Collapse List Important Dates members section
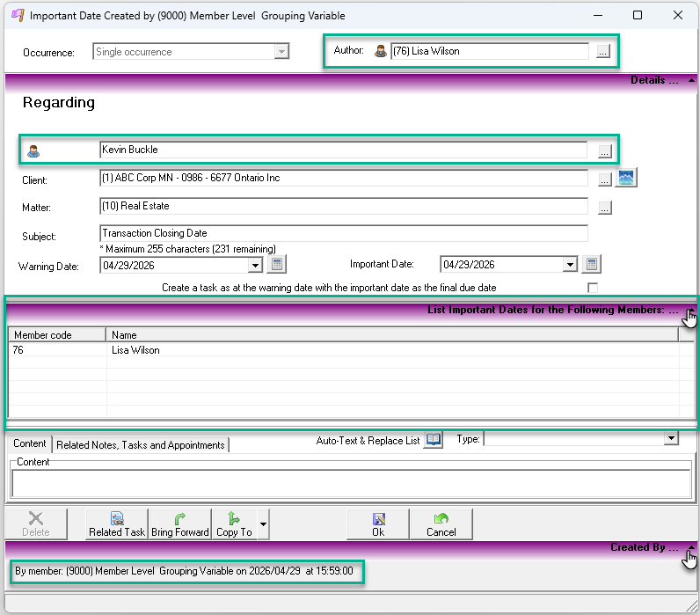The width and height of the screenshot is (700, 615). 691,310
